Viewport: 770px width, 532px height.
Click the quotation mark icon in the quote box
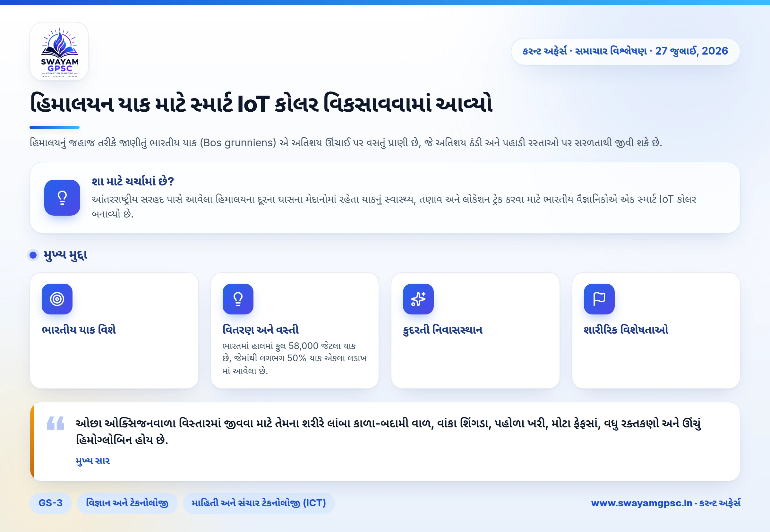point(56,423)
